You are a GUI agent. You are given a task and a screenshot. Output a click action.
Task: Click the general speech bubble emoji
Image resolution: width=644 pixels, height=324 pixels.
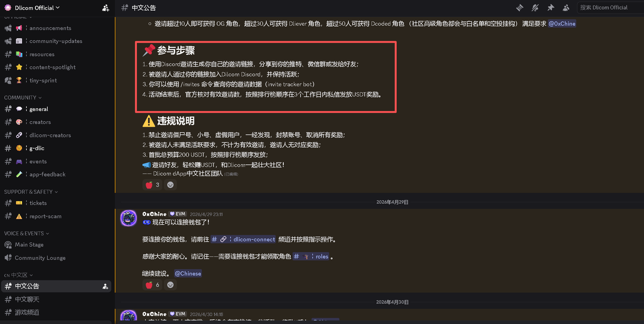tap(19, 109)
